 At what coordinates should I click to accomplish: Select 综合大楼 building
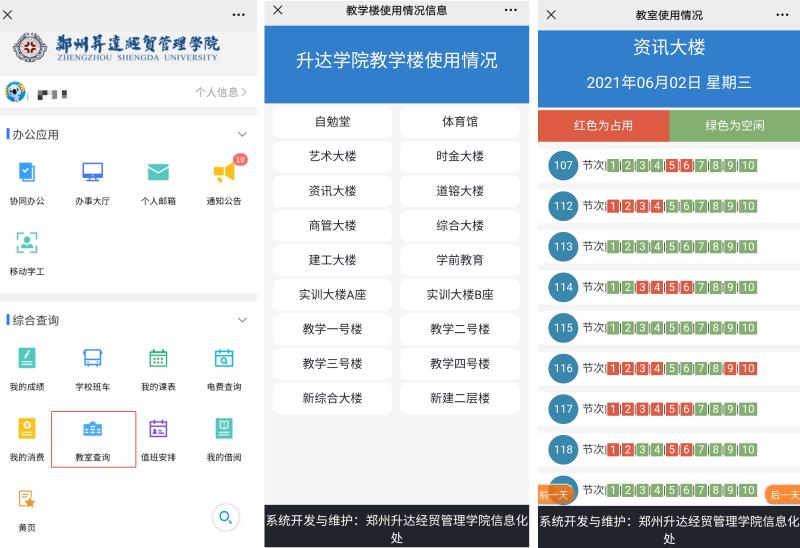[460, 226]
